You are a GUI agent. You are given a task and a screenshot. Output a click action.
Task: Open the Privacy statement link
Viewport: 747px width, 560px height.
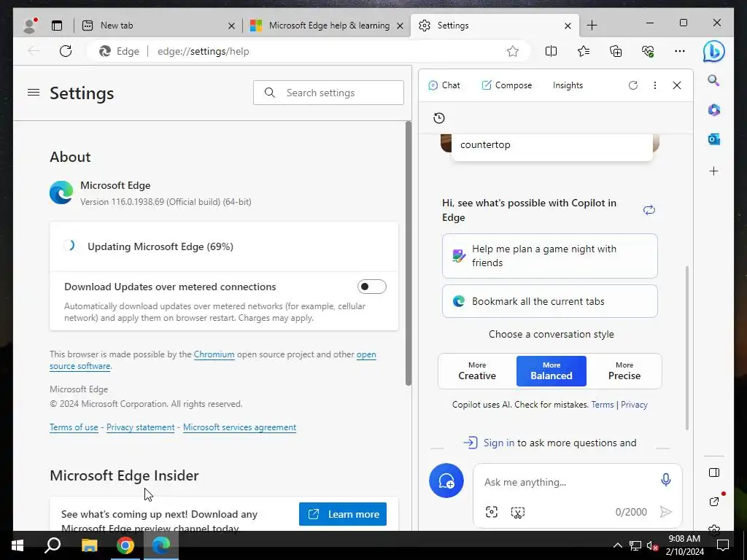[x=141, y=427]
